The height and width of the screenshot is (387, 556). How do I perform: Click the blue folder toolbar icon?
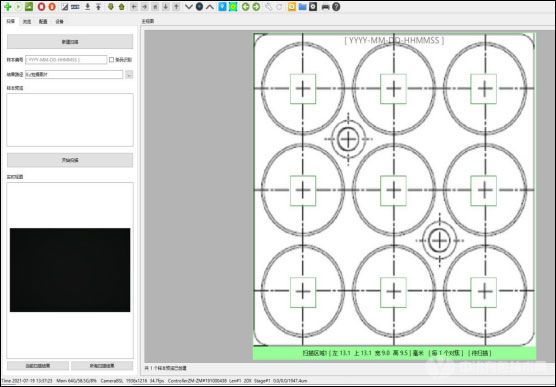302,6
